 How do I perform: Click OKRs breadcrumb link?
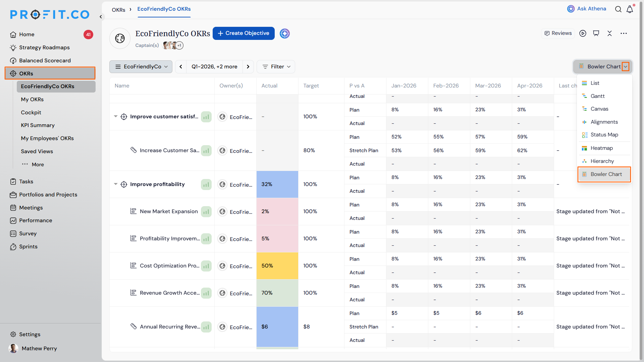click(118, 10)
